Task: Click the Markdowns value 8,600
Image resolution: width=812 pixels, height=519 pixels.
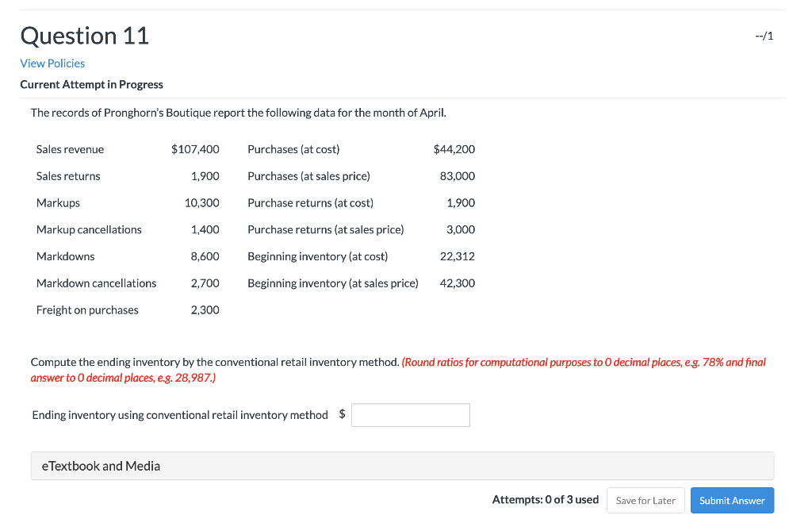Action: pos(205,256)
